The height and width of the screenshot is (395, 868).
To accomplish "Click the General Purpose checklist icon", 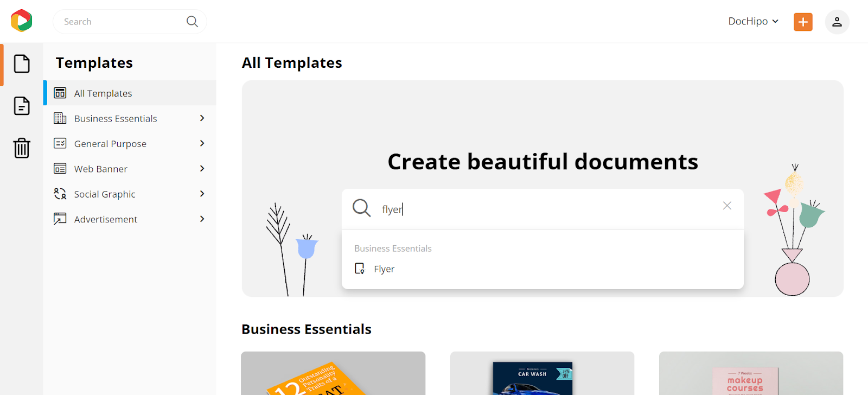I will tap(60, 143).
